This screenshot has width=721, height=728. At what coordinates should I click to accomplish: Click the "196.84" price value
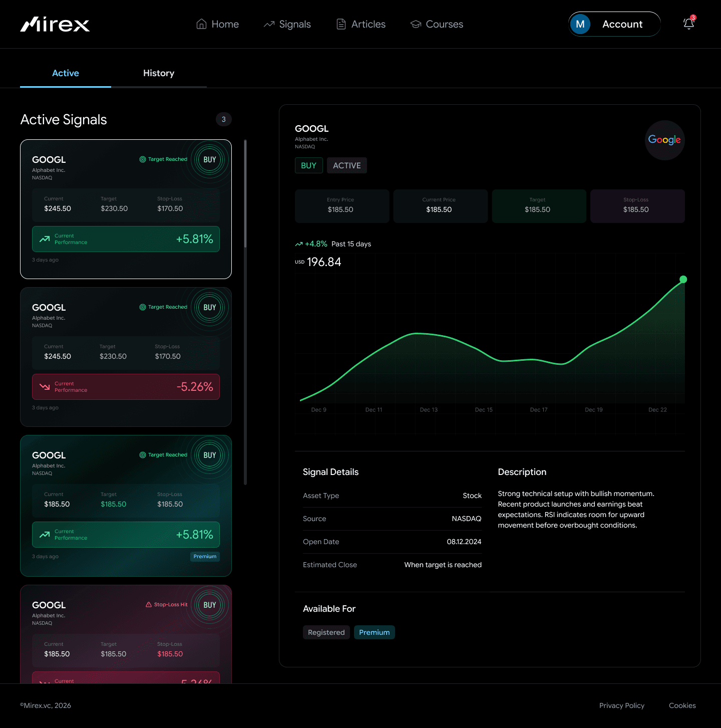point(324,262)
